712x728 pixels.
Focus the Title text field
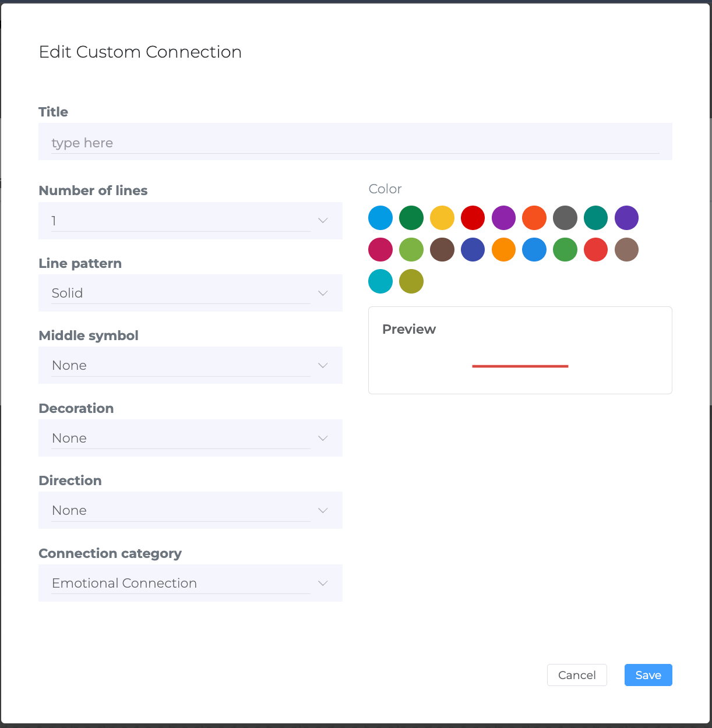point(355,142)
